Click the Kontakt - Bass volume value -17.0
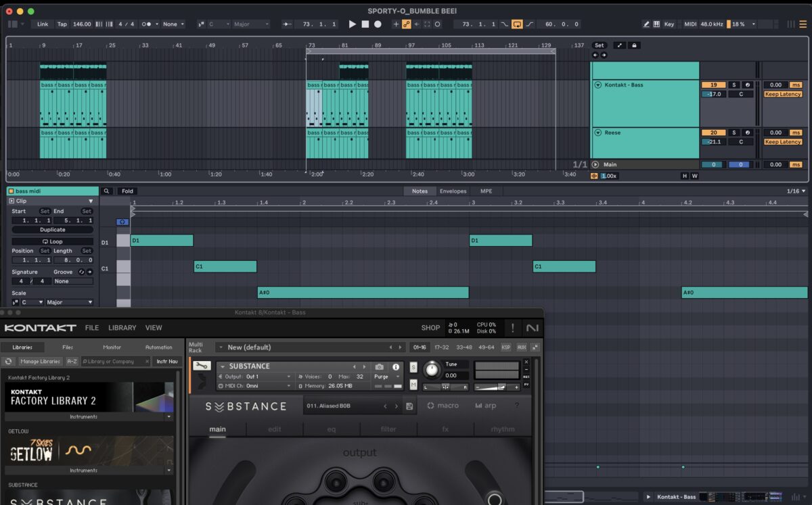This screenshot has height=505, width=812. (713, 94)
